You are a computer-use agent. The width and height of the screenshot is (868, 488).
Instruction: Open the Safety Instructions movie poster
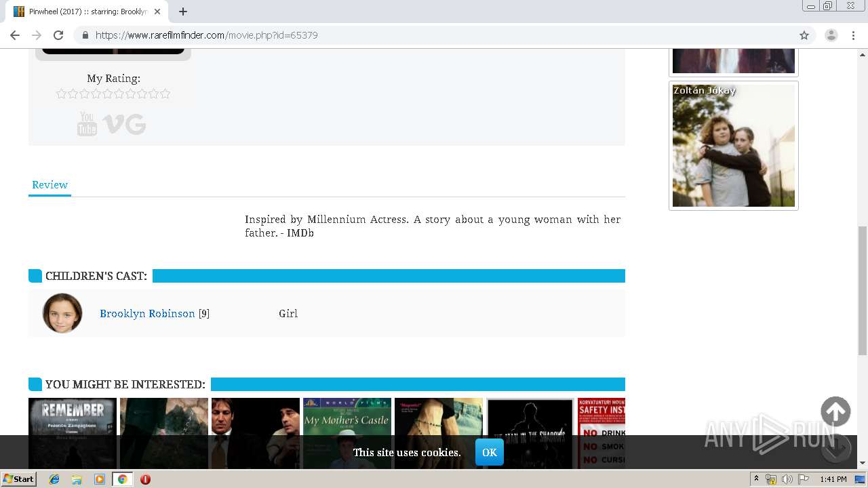tap(601, 433)
